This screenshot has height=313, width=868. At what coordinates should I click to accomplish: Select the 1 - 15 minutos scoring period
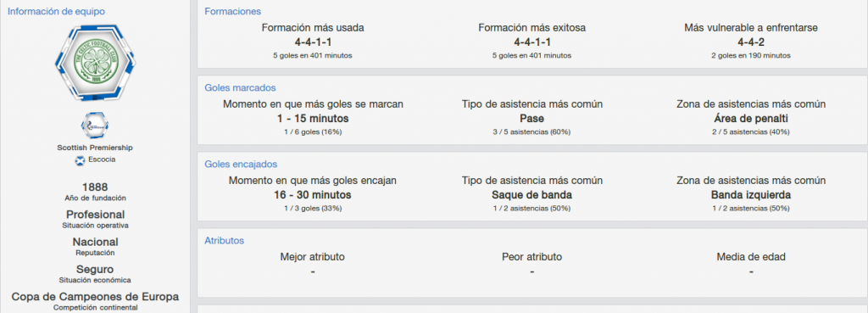pos(313,119)
